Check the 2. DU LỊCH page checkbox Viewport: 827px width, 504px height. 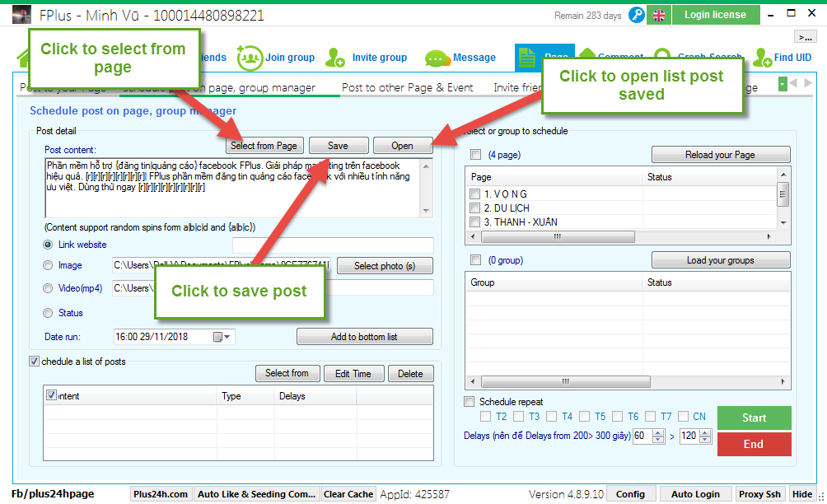474,208
